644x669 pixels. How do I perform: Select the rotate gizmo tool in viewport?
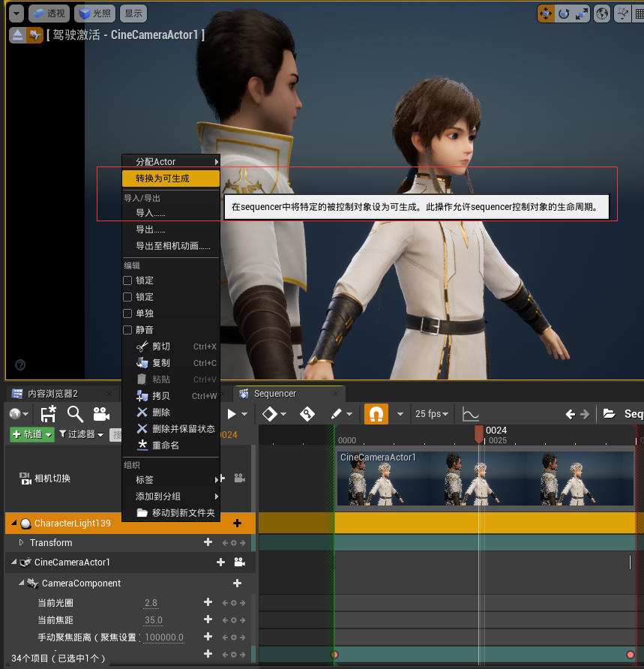(564, 13)
